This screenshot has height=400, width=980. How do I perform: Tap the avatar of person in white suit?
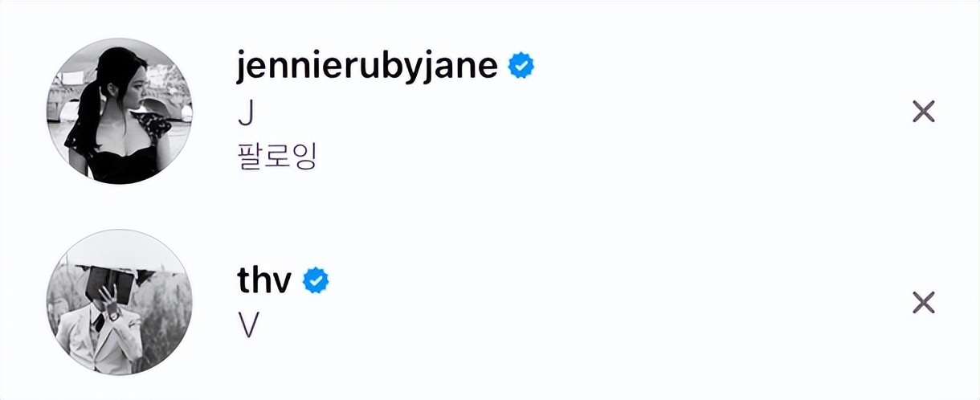120,302
